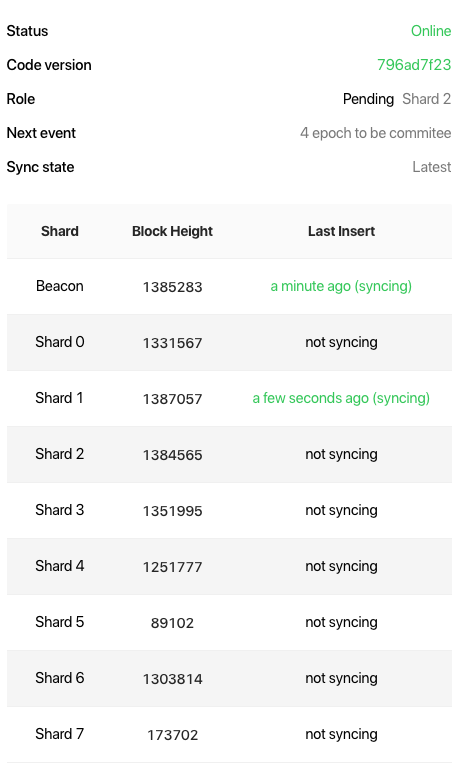Click the Latest sync state value
Screen dimensions: 472x775
[x=432, y=167]
